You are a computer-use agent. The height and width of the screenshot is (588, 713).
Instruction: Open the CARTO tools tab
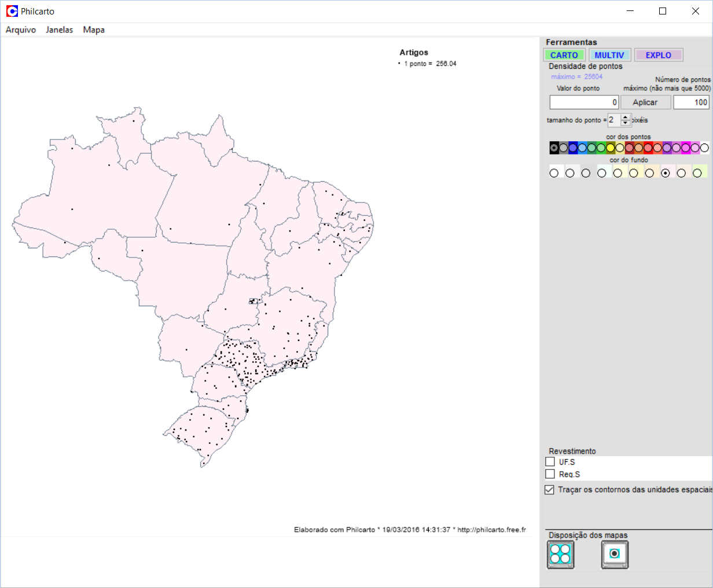point(564,55)
